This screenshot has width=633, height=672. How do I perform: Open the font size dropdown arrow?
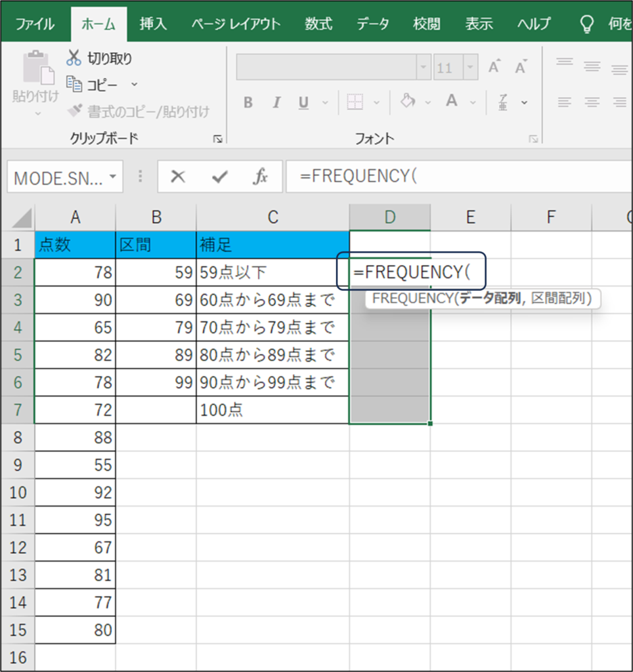[470, 66]
